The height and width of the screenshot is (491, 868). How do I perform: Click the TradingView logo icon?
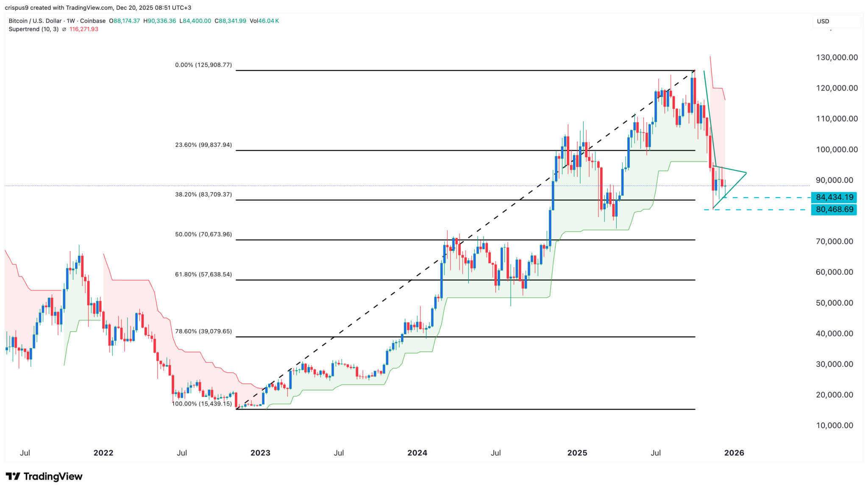[x=13, y=477]
